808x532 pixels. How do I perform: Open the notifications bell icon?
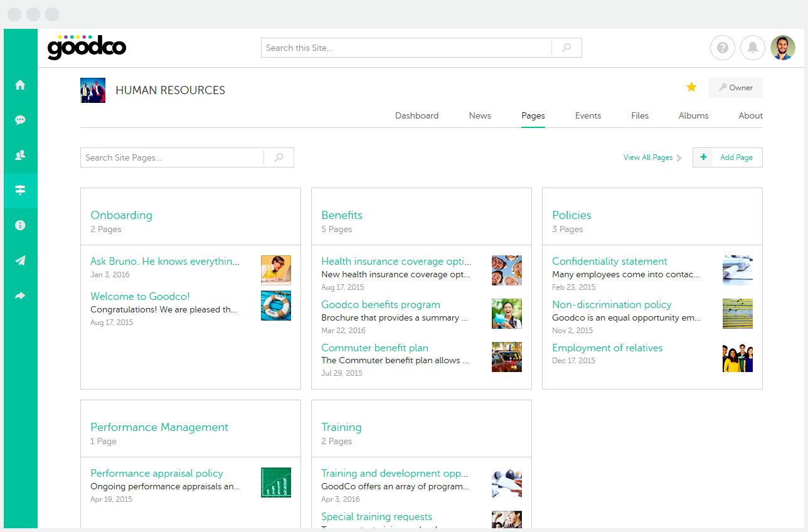pos(752,47)
